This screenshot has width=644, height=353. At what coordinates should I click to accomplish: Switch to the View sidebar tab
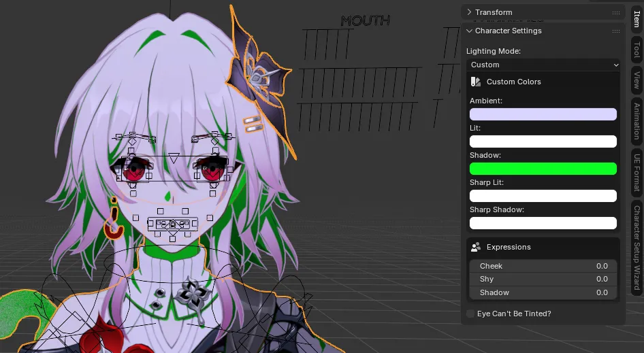(x=637, y=80)
